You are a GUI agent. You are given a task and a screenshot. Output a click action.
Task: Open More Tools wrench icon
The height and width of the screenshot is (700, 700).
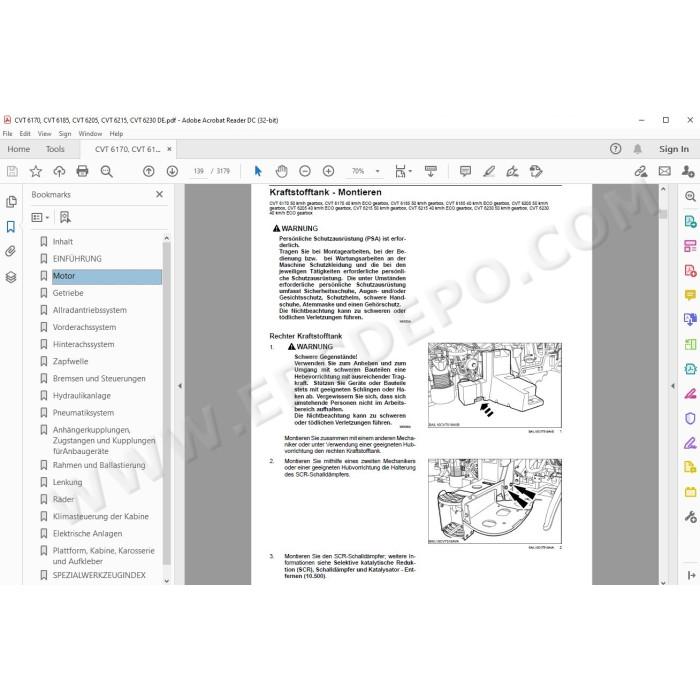click(x=690, y=517)
